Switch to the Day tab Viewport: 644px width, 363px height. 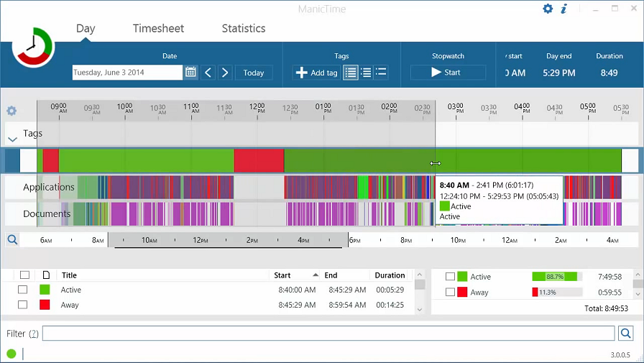(86, 28)
